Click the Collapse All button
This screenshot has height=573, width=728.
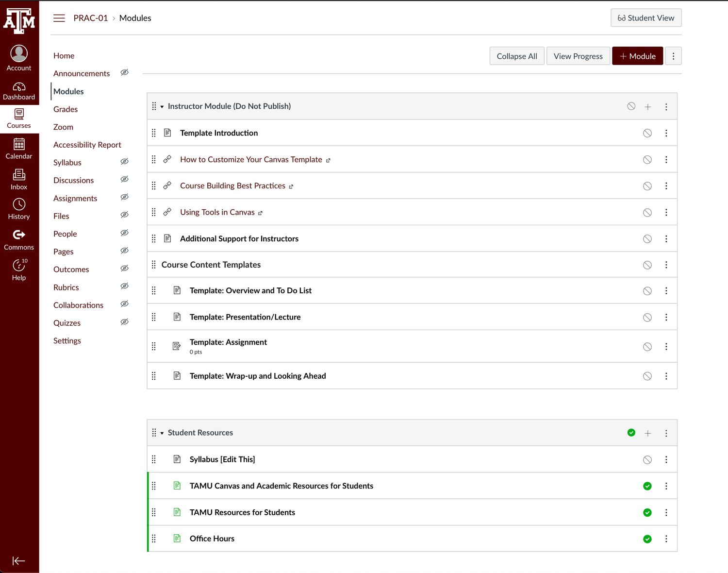(517, 56)
